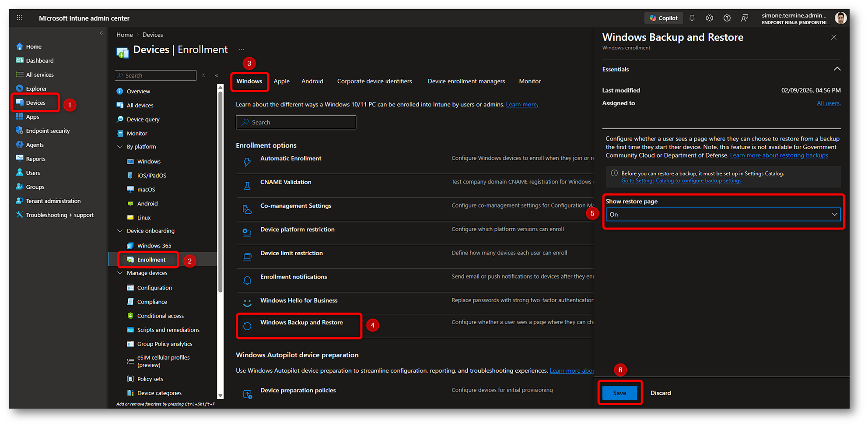Open the help question mark icon
Screen dimensions: 868x427
pyautogui.click(x=727, y=18)
